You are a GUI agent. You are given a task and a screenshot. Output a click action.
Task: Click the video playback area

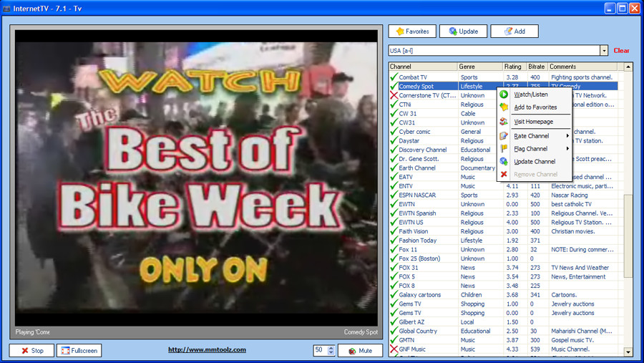point(196,178)
